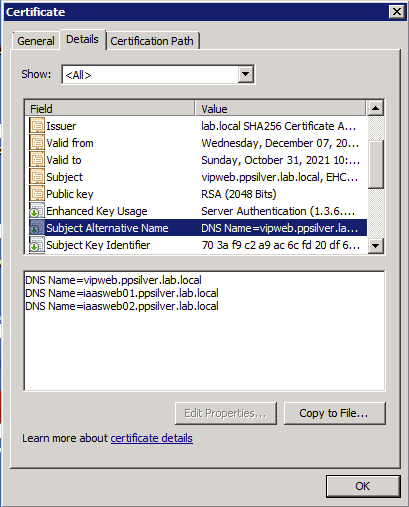
Task: Select the Public key row label
Action: point(70,194)
